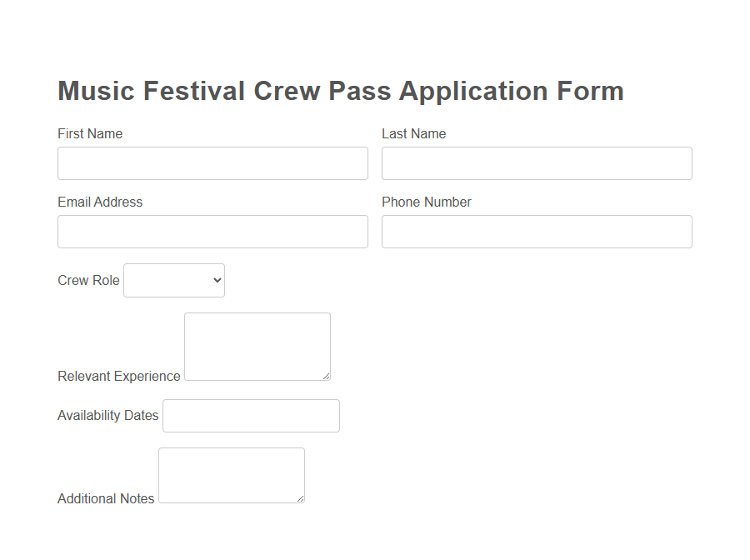
Task: Click the Phone Number label
Action: pyautogui.click(x=426, y=202)
